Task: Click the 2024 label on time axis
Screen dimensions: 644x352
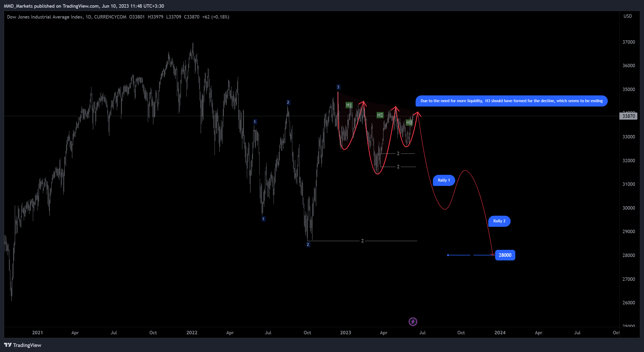Action: pos(500,333)
